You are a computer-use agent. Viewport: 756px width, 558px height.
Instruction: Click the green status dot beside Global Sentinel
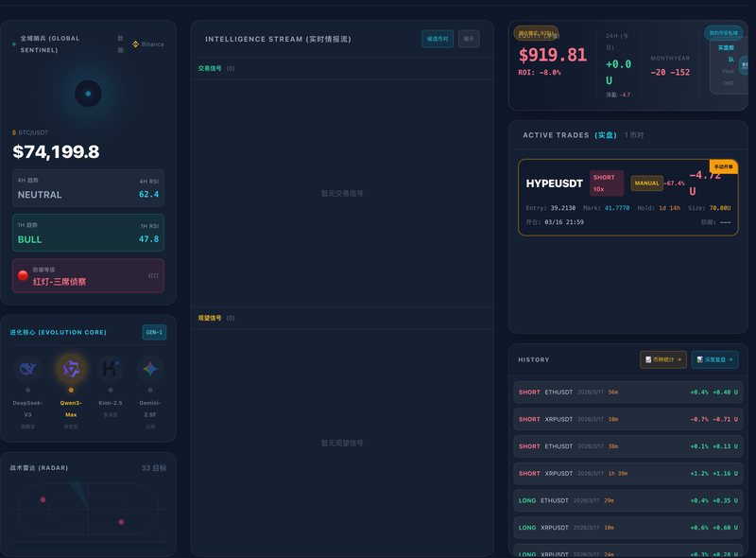click(14, 44)
